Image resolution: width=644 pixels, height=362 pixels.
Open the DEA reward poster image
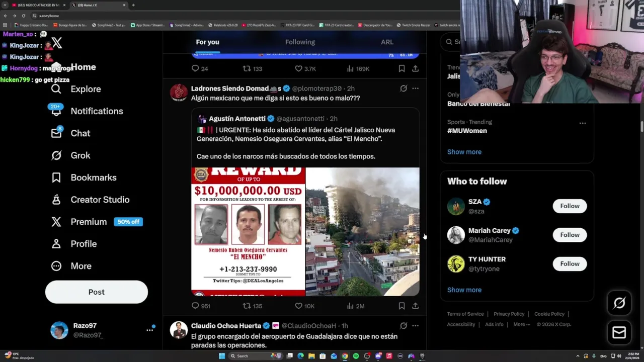[x=248, y=232]
